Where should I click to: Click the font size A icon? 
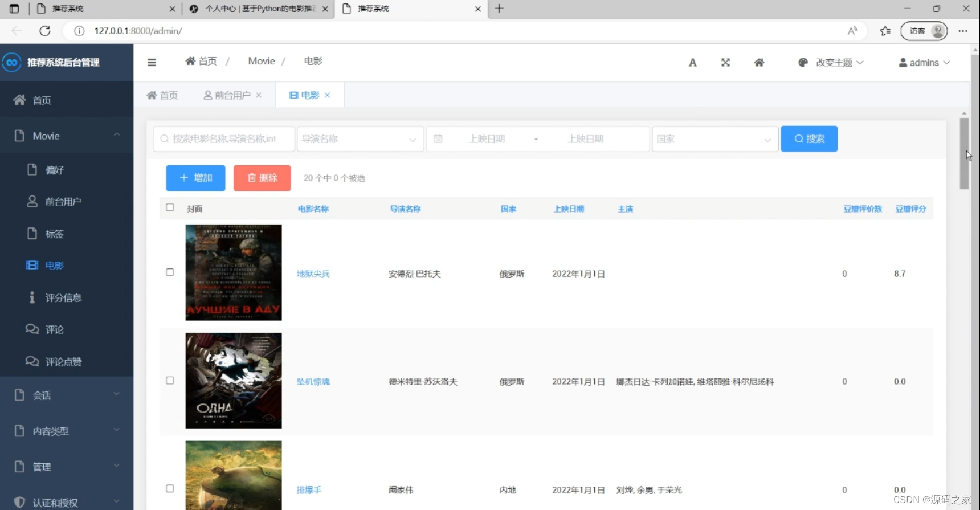pos(692,63)
